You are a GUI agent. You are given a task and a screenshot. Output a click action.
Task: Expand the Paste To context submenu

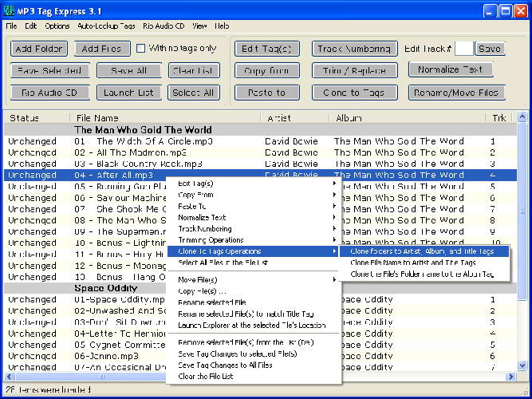(253, 206)
